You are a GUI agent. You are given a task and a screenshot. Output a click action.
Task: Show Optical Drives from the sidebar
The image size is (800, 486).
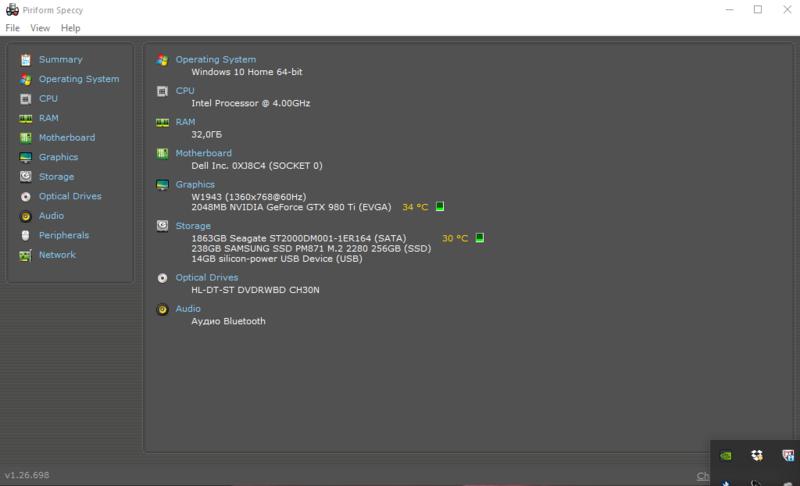coord(70,196)
